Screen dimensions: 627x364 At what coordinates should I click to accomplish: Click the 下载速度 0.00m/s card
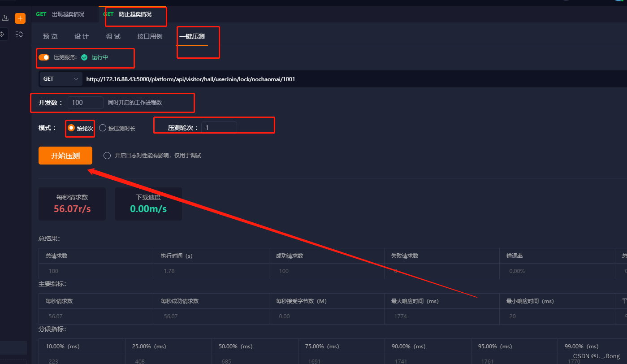click(x=148, y=204)
